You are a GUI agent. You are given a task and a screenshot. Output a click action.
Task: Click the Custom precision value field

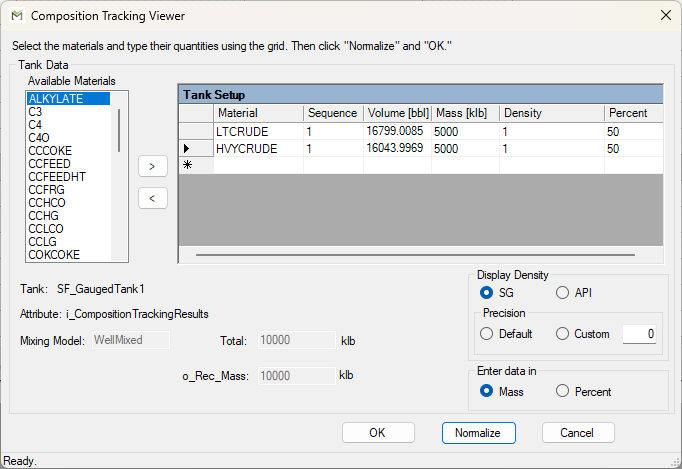(x=641, y=334)
